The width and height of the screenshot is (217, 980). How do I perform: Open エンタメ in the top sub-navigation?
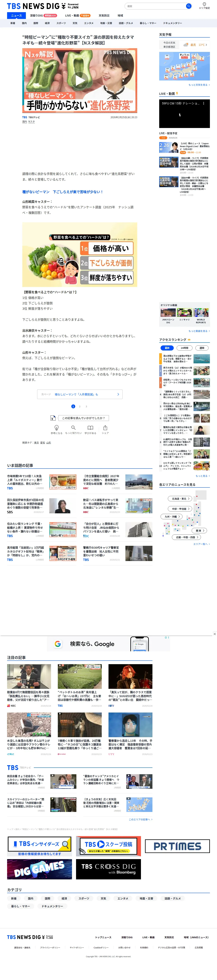pyautogui.click(x=89, y=23)
